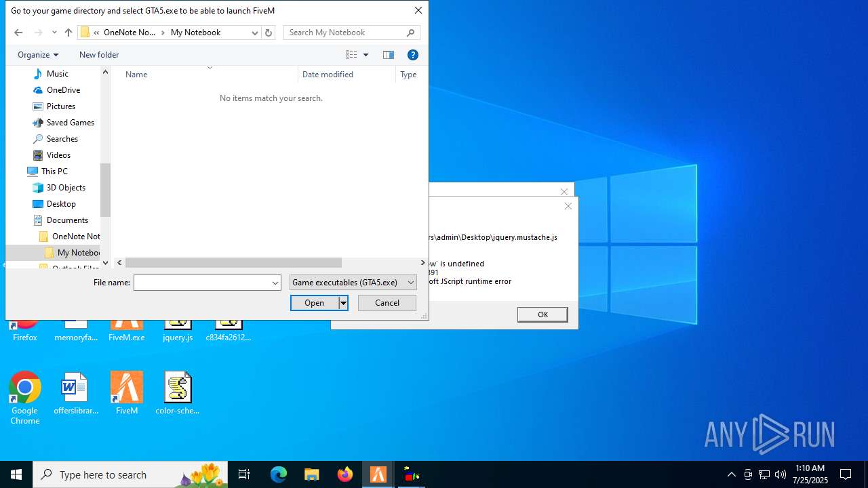Viewport: 868px width, 488px height.
Task: Select Saved Games folder
Action: tap(70, 123)
